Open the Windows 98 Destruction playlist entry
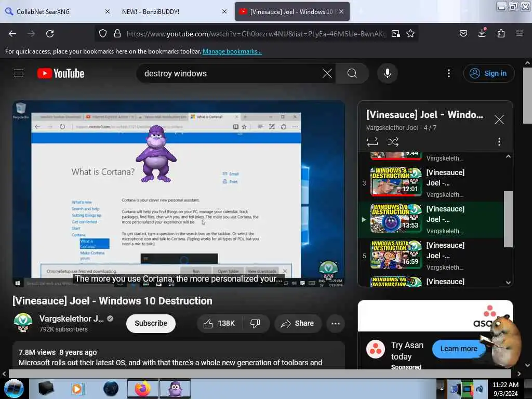Viewport: 532px width, 399px height. 431,281
